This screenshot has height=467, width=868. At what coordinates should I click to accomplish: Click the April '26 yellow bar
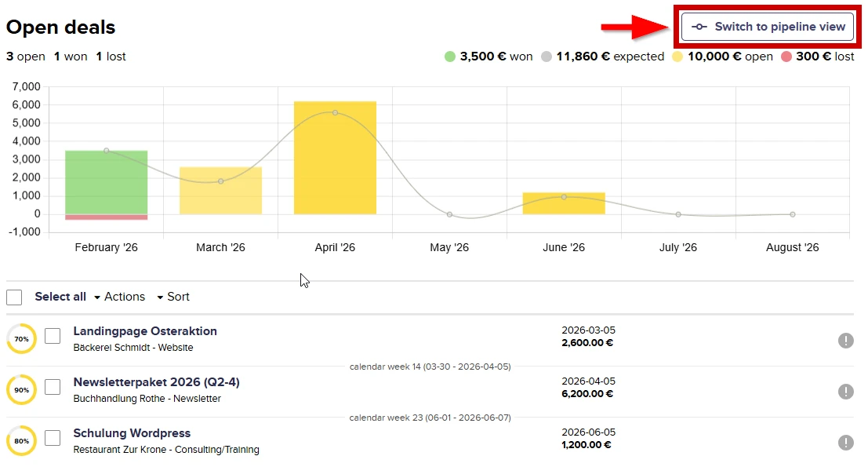[335, 158]
